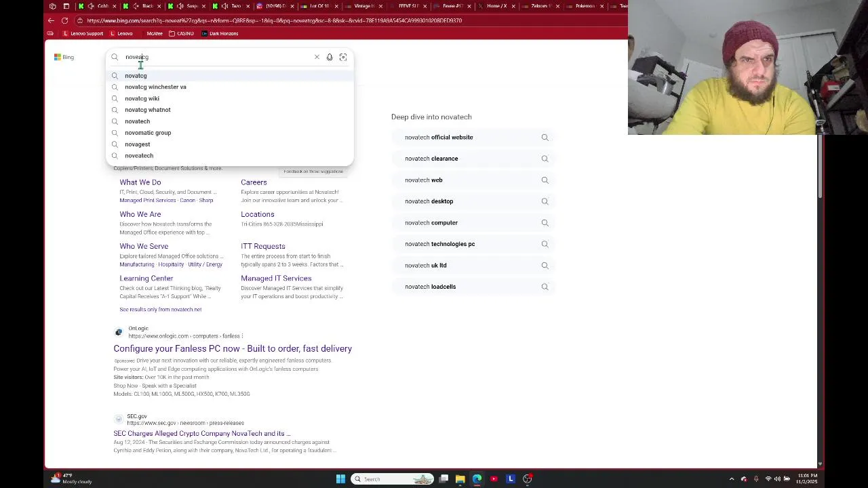This screenshot has width=868, height=488.
Task: Open the Lenovo Support bookmark
Action: click(83, 33)
